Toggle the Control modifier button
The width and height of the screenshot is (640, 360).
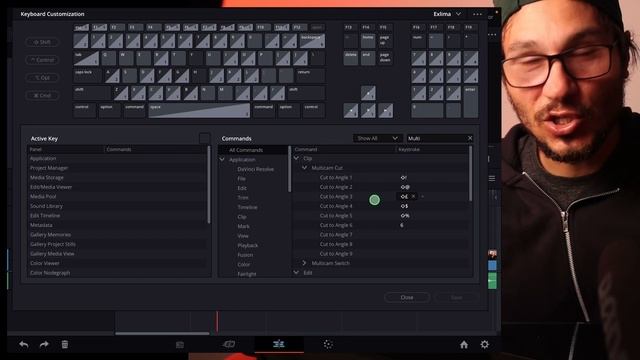42,60
